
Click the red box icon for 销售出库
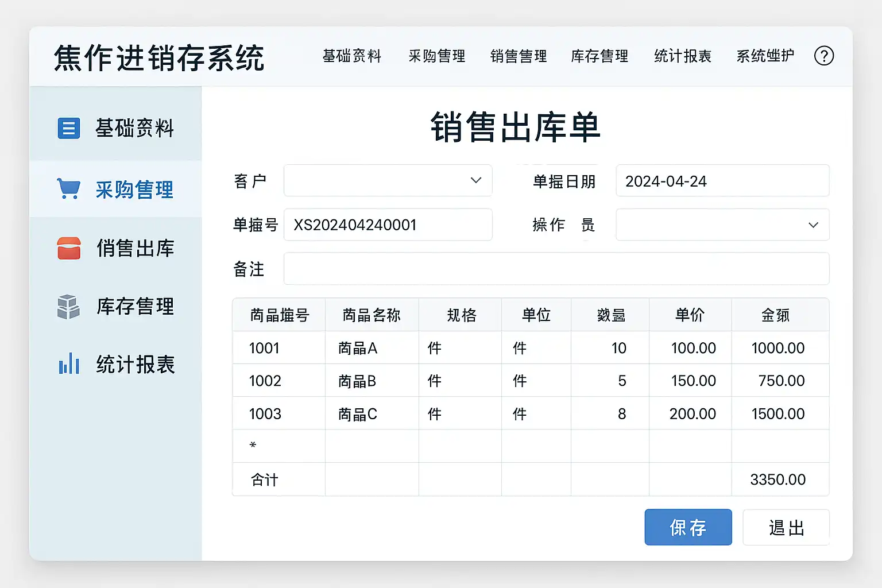click(x=69, y=248)
